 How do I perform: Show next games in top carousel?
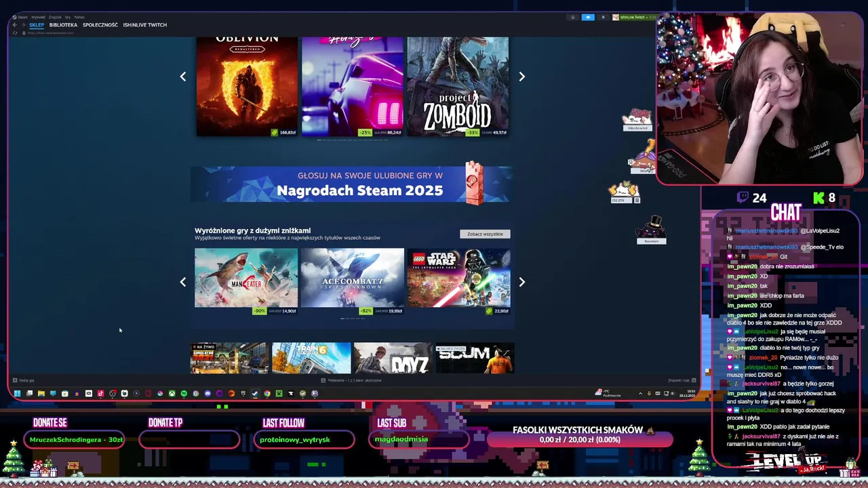(521, 77)
